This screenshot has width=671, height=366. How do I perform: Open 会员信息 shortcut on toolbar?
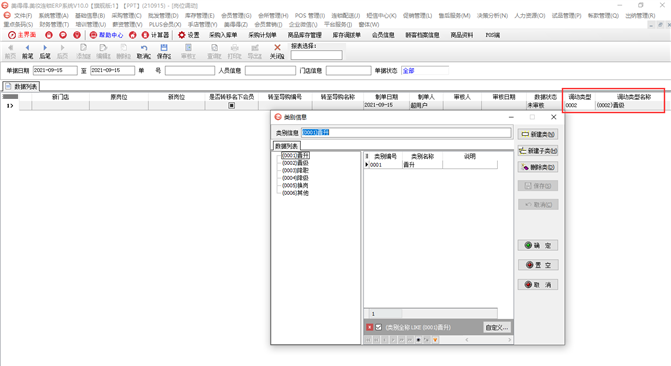coord(383,35)
